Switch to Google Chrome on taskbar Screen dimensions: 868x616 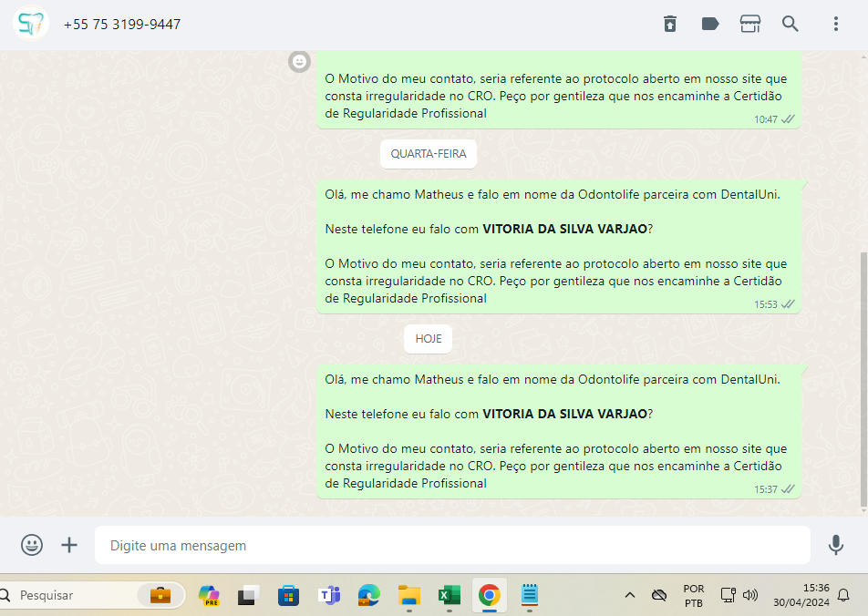pos(490,596)
